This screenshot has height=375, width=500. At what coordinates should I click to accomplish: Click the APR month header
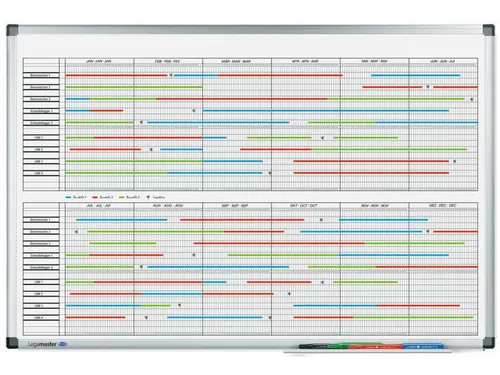pos(305,61)
